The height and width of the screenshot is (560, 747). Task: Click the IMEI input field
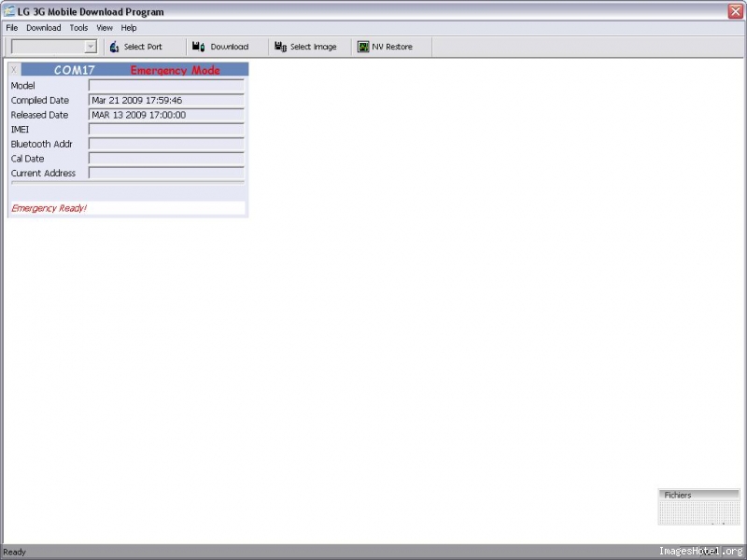coord(166,130)
